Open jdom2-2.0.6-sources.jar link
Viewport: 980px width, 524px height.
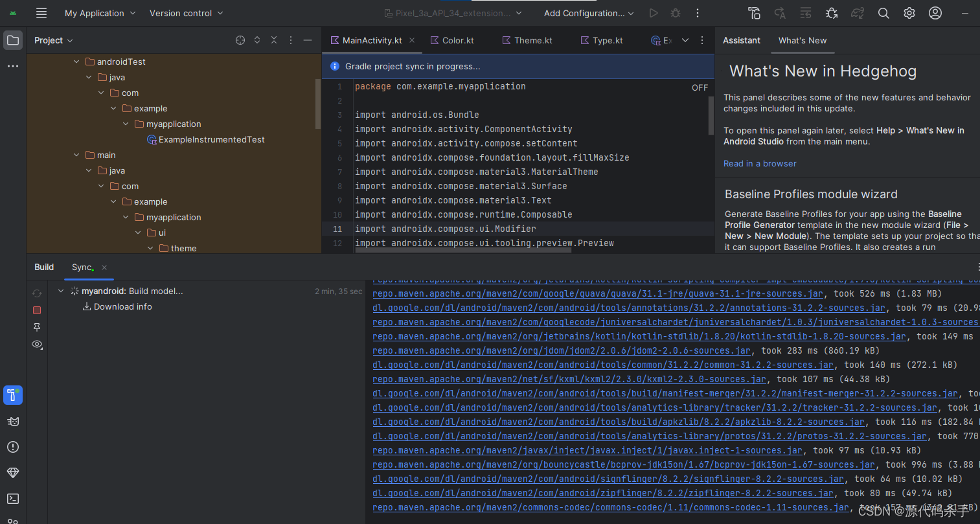pos(562,350)
